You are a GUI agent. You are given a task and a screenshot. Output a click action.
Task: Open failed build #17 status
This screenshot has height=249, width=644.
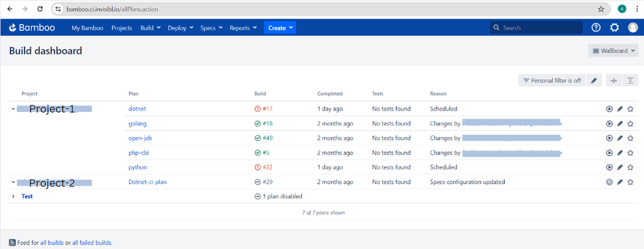[264, 109]
